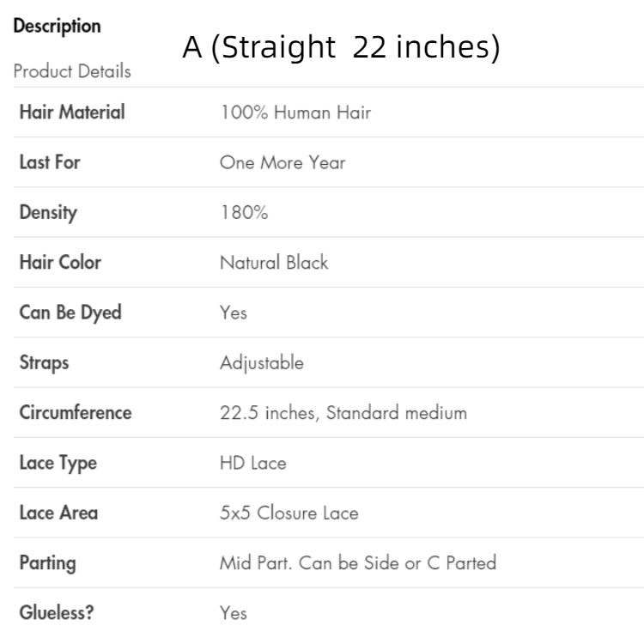644x644 pixels.
Task: Select the "22.5 inches, Standard medium" text
Action: tap(343, 412)
